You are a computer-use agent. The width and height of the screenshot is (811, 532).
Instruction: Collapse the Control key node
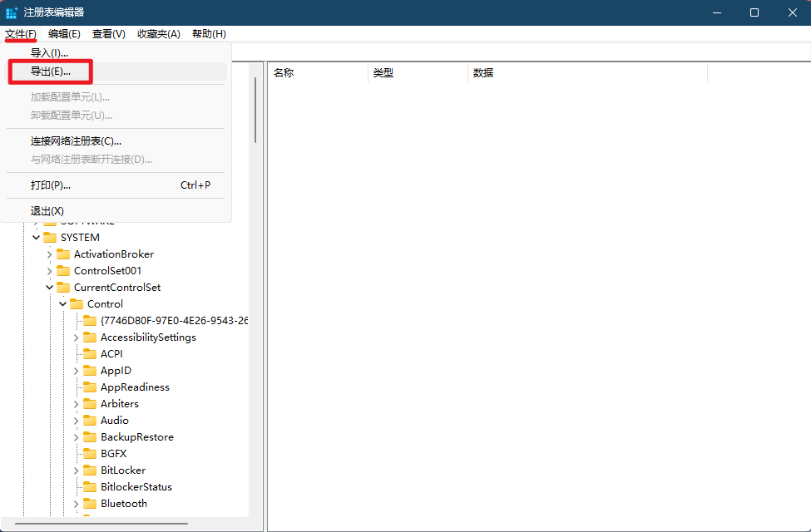coord(62,304)
